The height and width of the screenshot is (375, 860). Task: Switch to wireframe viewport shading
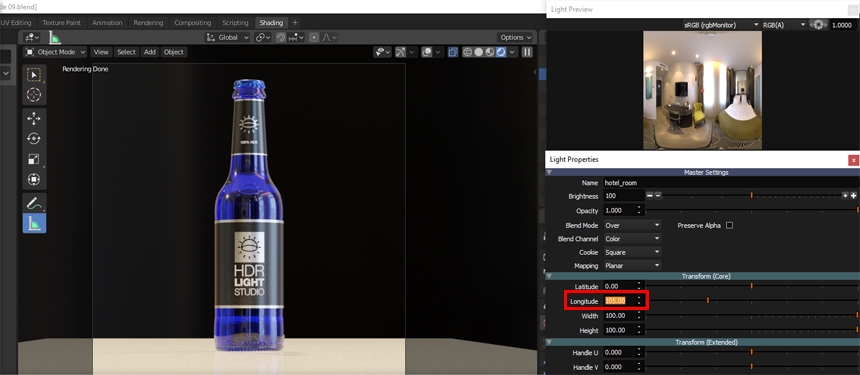468,52
